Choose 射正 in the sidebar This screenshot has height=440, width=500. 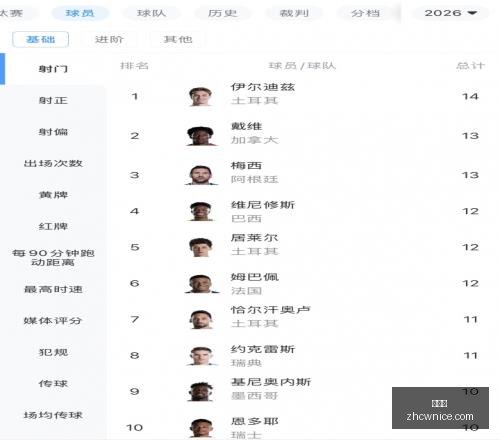(x=53, y=100)
